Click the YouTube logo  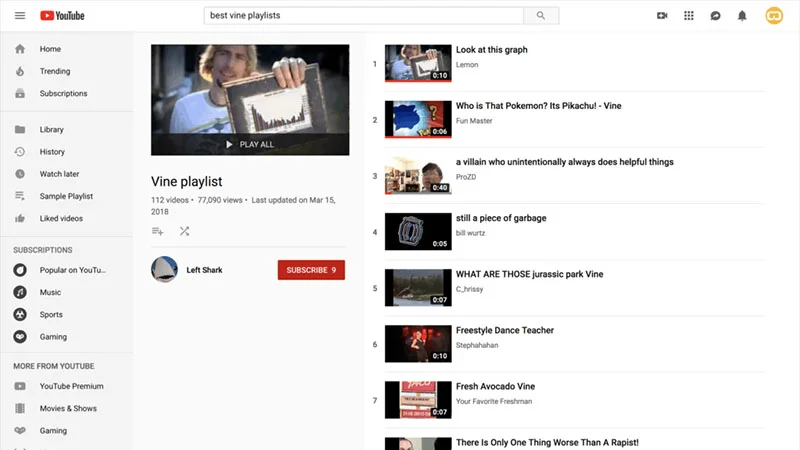coord(62,16)
